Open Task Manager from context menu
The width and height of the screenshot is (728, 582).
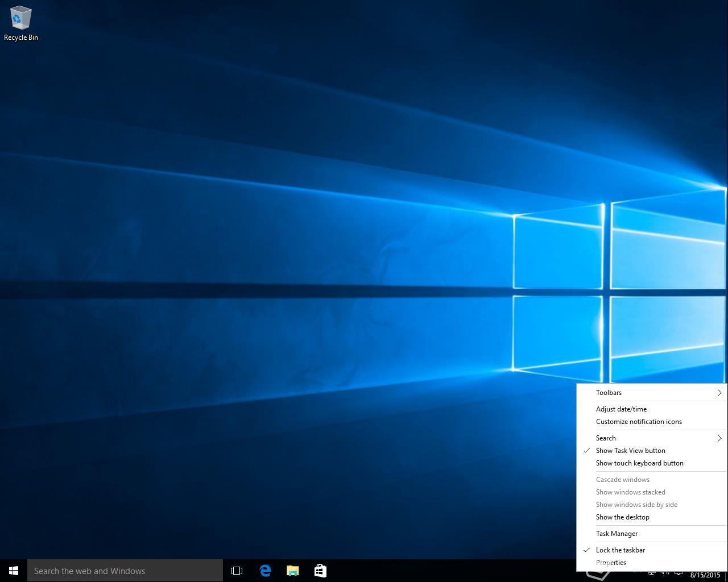[x=652, y=534]
